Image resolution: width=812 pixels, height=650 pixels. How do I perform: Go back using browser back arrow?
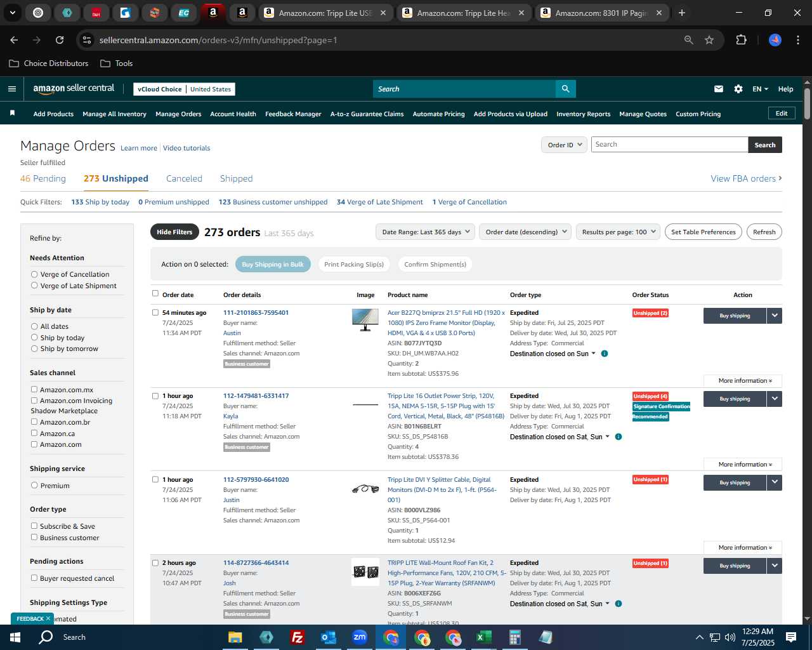[x=14, y=40]
